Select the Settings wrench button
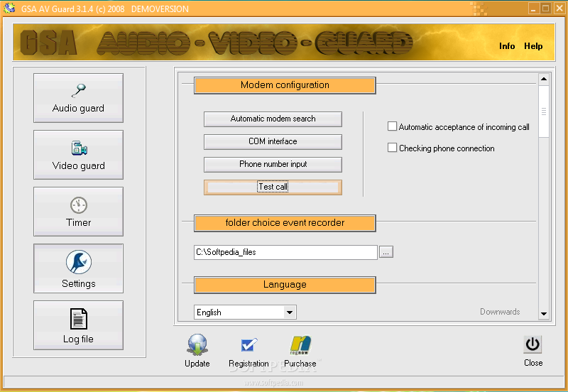The image size is (568, 392). [x=78, y=268]
